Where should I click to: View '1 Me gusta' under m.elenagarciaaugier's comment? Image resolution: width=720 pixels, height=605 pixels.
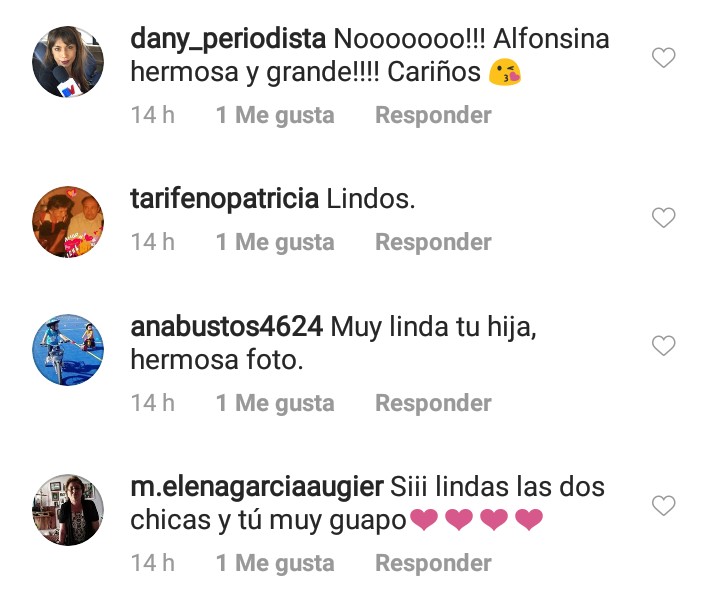pos(275,563)
